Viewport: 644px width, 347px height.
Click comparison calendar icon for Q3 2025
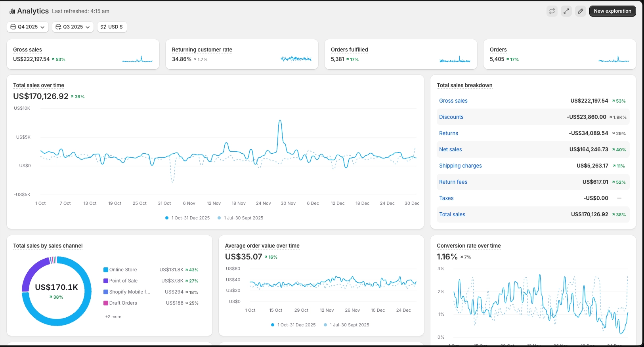click(x=58, y=27)
